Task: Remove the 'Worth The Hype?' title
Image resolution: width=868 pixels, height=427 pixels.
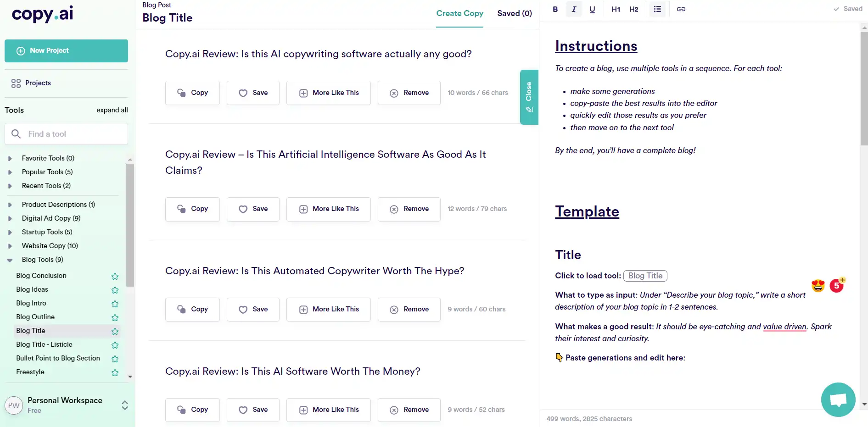Action: [409, 310]
